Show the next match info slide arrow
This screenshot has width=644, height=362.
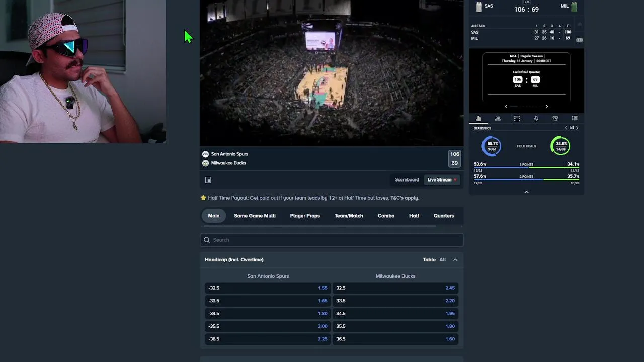547,107
